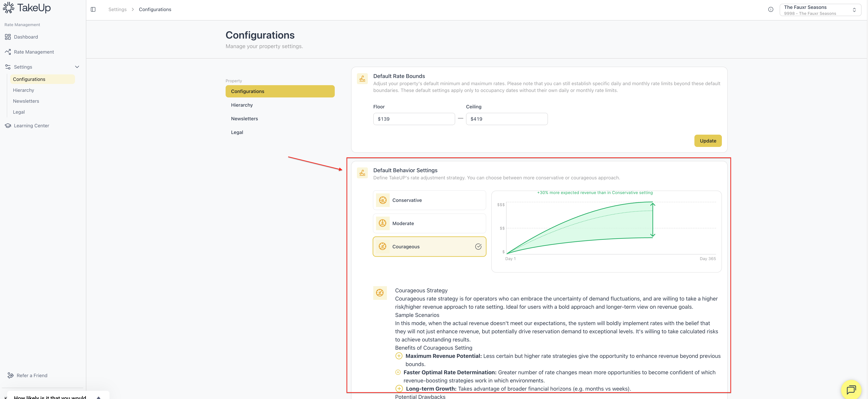Image resolution: width=868 pixels, height=399 pixels.
Task: Expand the survey popup arrow
Action: coord(98,397)
